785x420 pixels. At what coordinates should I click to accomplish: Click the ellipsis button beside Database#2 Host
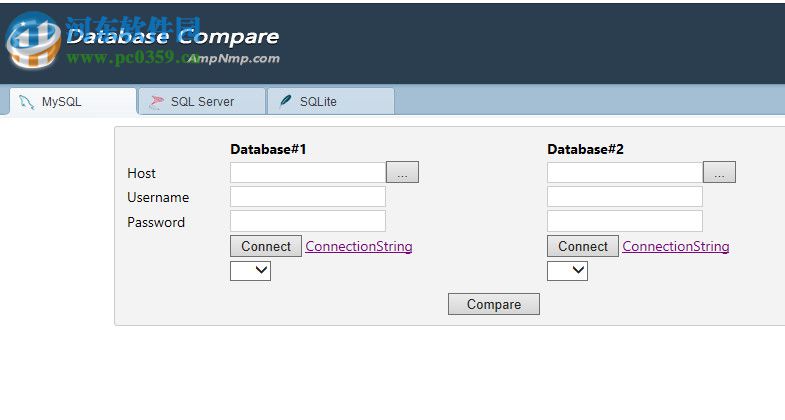click(x=719, y=172)
